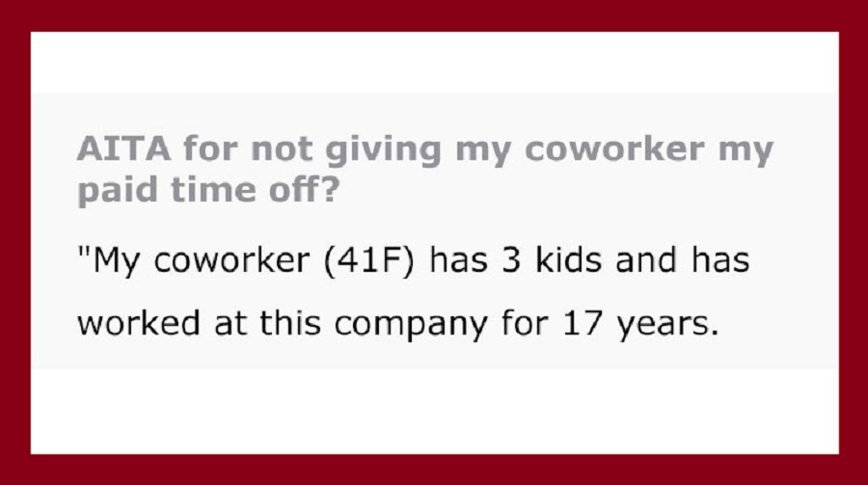Viewport: 868px width, 485px height.
Task: Click the dark red border at the top
Action: click(434, 15)
